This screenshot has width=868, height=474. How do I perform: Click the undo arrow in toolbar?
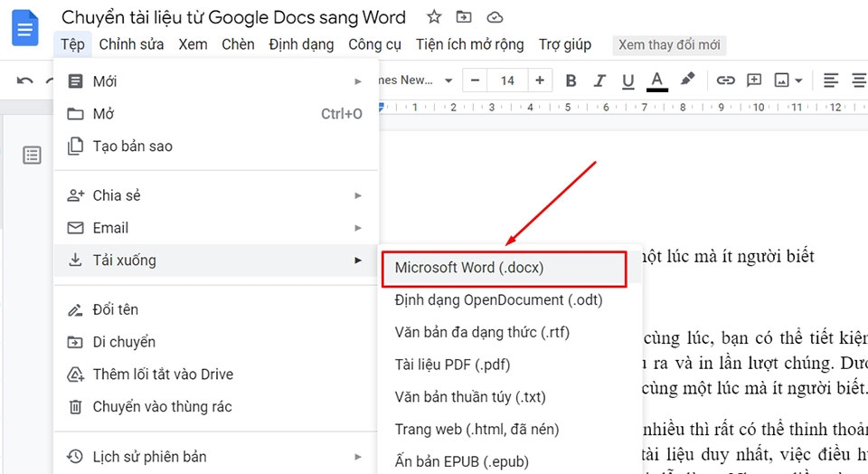[x=24, y=81]
